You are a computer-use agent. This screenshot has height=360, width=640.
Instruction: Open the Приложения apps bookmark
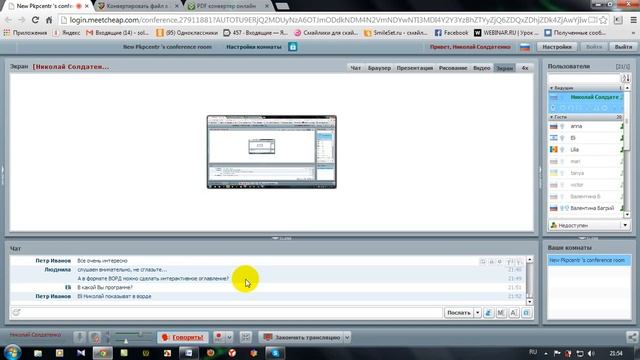pyautogui.click(x=25, y=33)
